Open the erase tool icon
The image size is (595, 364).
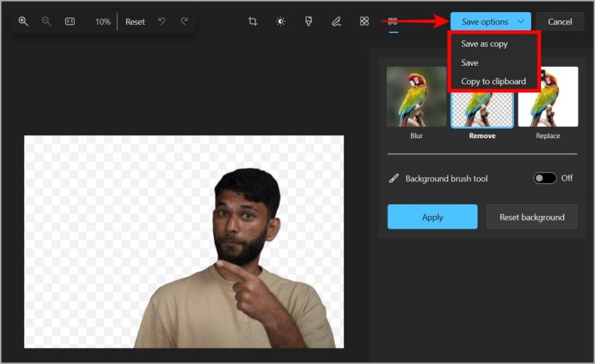(364, 21)
